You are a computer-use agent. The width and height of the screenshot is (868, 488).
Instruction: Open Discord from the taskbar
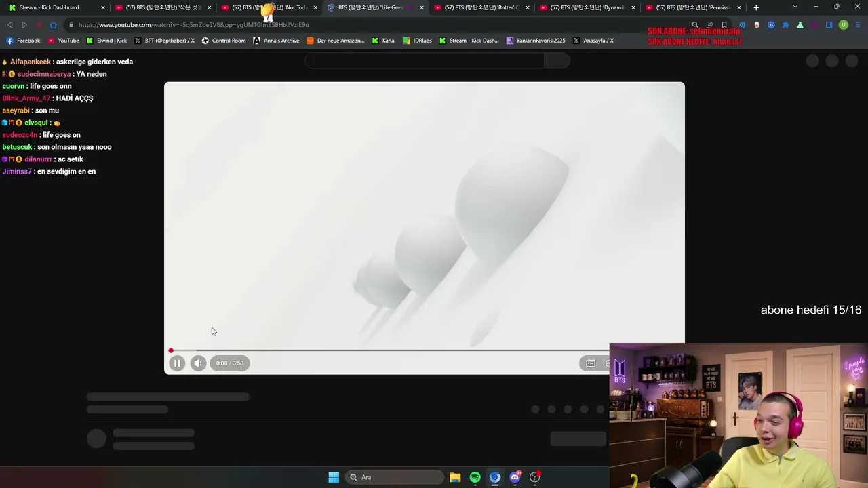click(x=515, y=477)
